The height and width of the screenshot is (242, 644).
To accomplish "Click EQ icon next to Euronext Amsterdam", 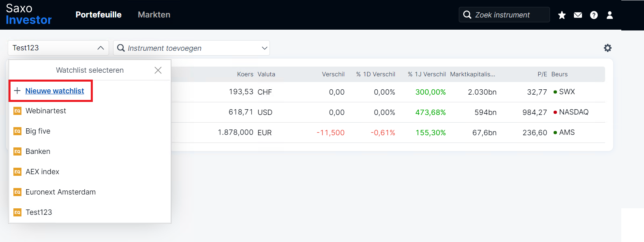I will click(17, 192).
